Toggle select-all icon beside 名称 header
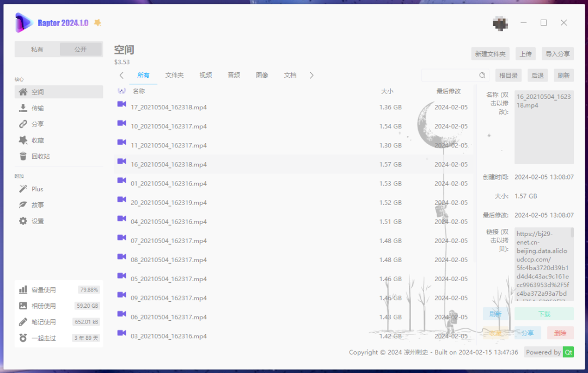 click(121, 91)
